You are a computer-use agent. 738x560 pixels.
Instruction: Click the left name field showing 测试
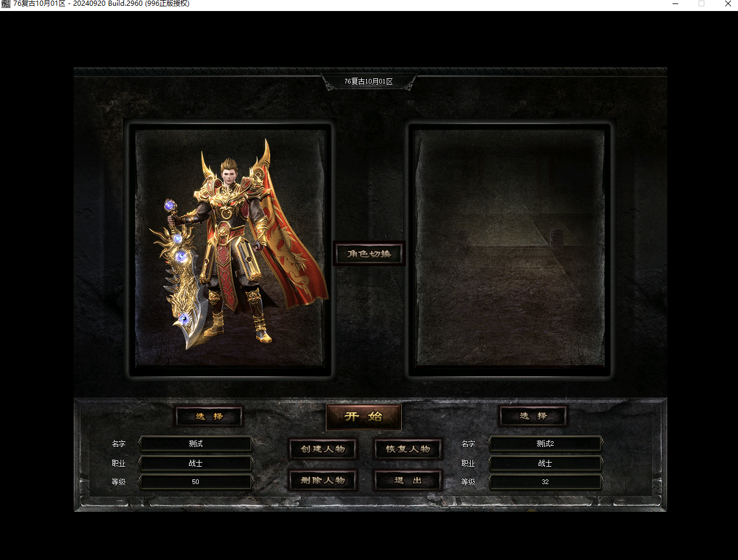coord(196,444)
